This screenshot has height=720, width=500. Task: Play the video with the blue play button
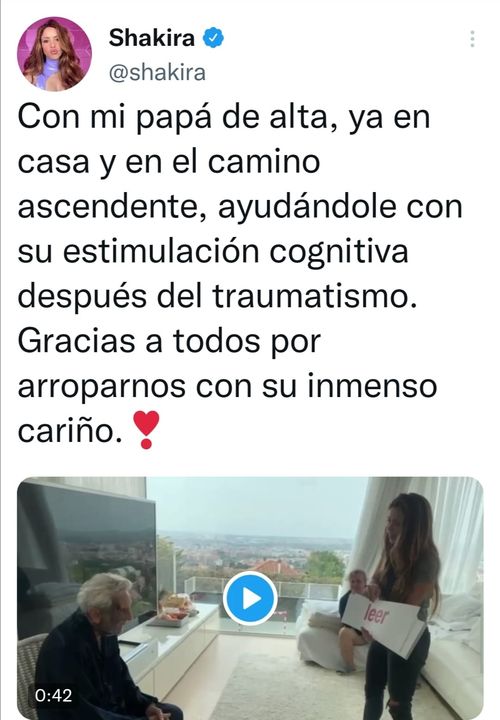[250, 598]
